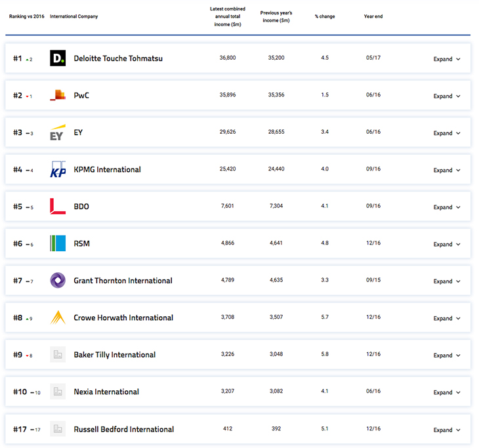Expand the EY row details
Viewport: 479px width, 448px height.
click(x=447, y=133)
